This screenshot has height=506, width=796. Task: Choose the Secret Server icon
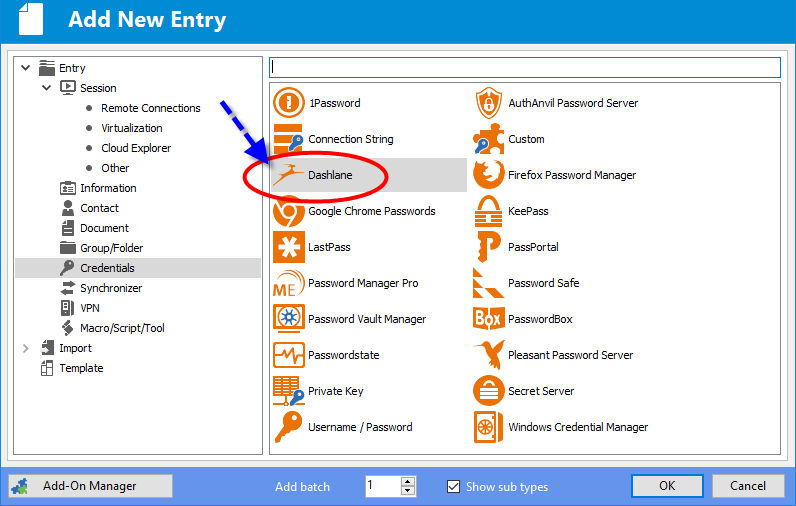(488, 391)
